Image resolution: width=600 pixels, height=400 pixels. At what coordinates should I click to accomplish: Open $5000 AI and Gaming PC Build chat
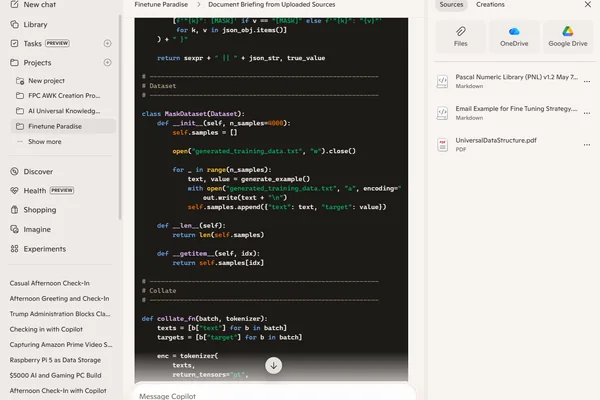tap(55, 375)
